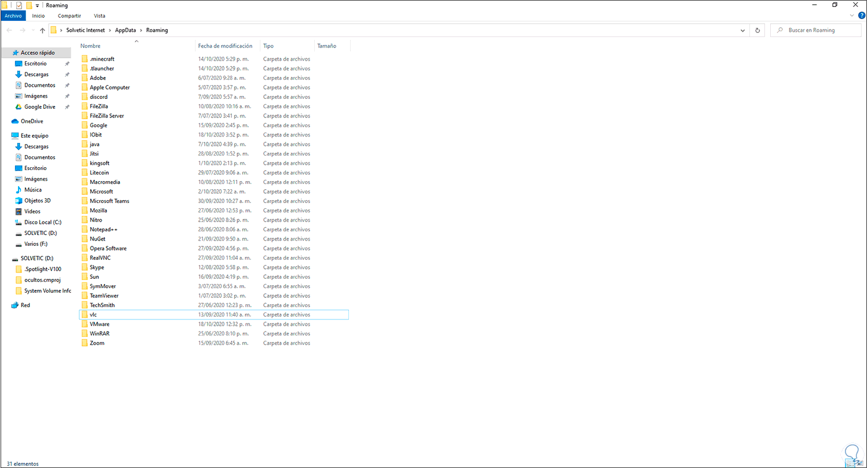Select Documentos under Este equipo
The image size is (868, 468).
click(40, 157)
